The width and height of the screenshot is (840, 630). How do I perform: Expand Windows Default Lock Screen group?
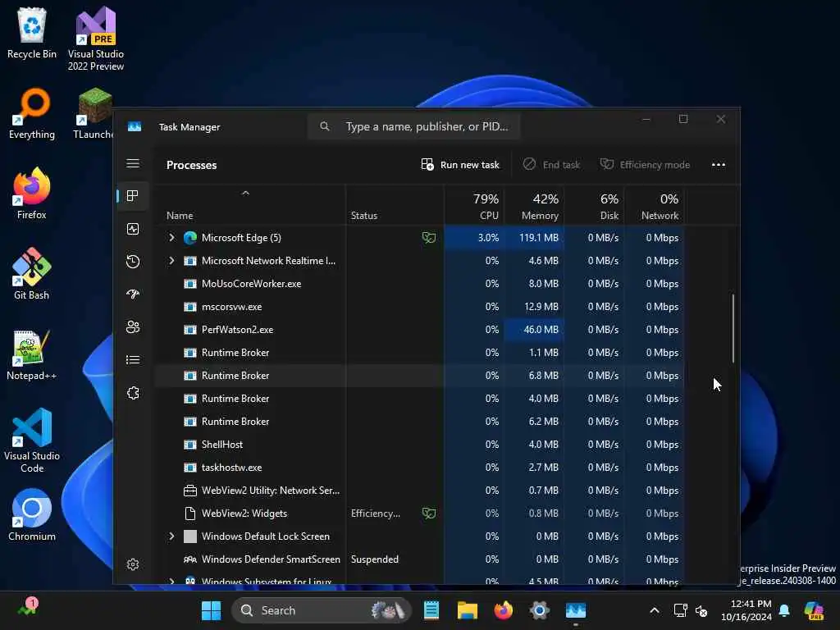[171, 536]
